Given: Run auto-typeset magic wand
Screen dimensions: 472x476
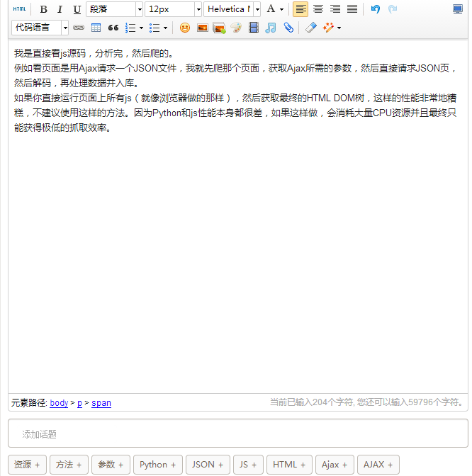Looking at the screenshot, I should coord(328,28).
